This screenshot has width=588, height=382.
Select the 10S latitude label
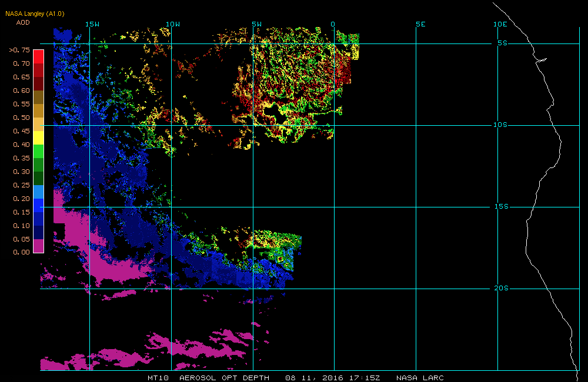coord(500,125)
